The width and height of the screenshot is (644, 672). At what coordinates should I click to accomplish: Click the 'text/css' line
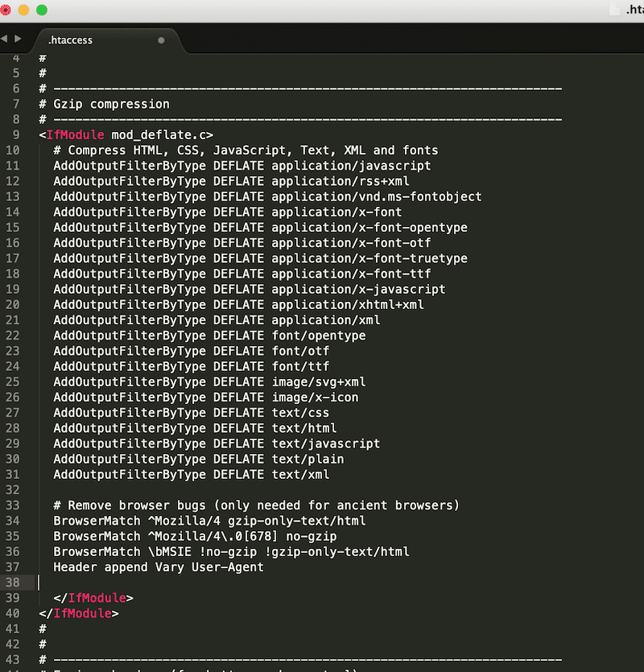pos(192,413)
